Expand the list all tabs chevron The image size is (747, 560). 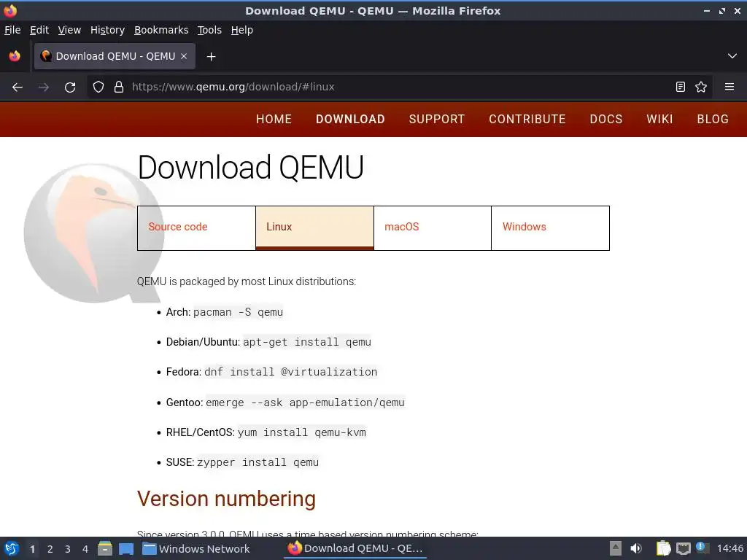click(732, 56)
